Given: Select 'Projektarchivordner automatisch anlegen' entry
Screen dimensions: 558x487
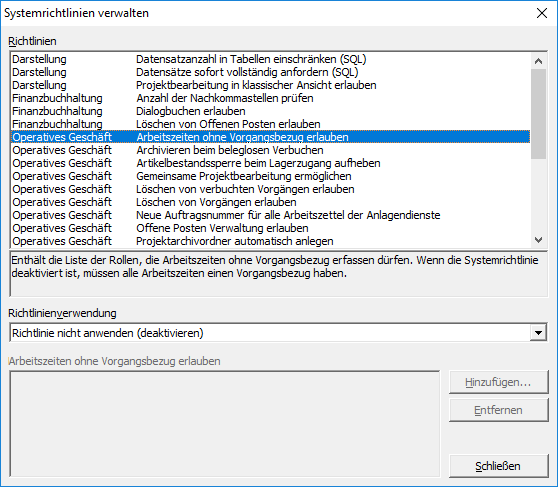Looking at the screenshot, I should (x=270, y=241).
